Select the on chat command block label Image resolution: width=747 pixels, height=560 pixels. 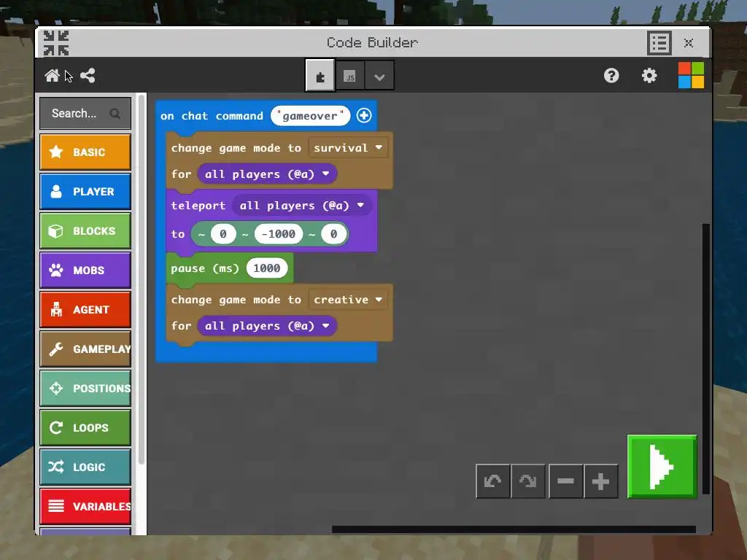(x=212, y=116)
